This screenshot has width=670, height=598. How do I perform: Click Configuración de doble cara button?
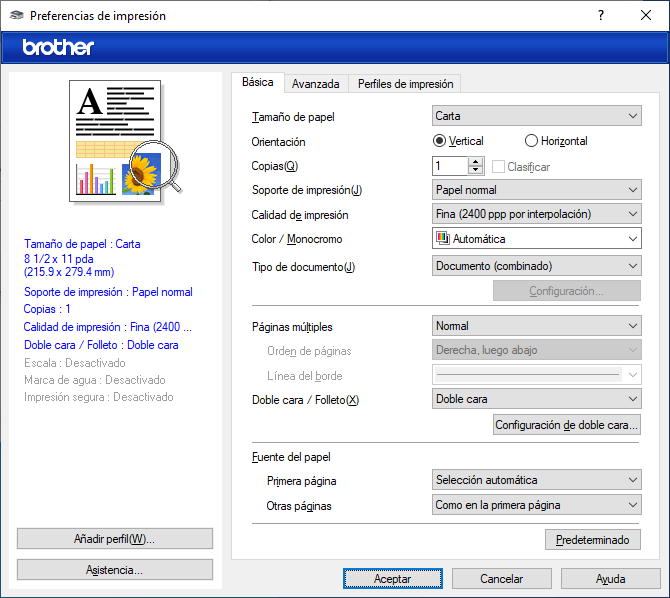point(567,425)
